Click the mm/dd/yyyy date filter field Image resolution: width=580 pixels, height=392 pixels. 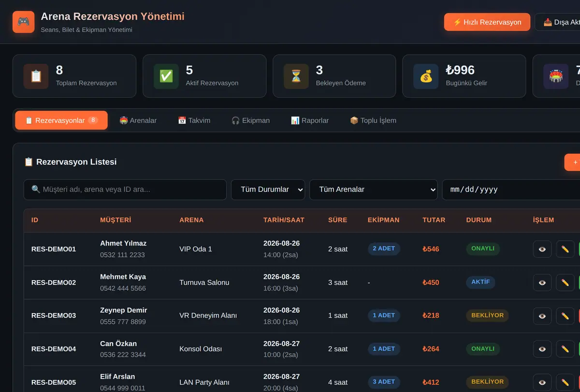[x=511, y=189]
